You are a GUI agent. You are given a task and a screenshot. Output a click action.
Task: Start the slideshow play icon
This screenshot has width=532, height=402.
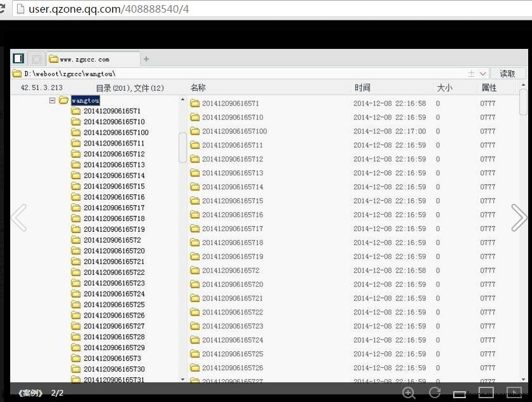[x=514, y=392]
